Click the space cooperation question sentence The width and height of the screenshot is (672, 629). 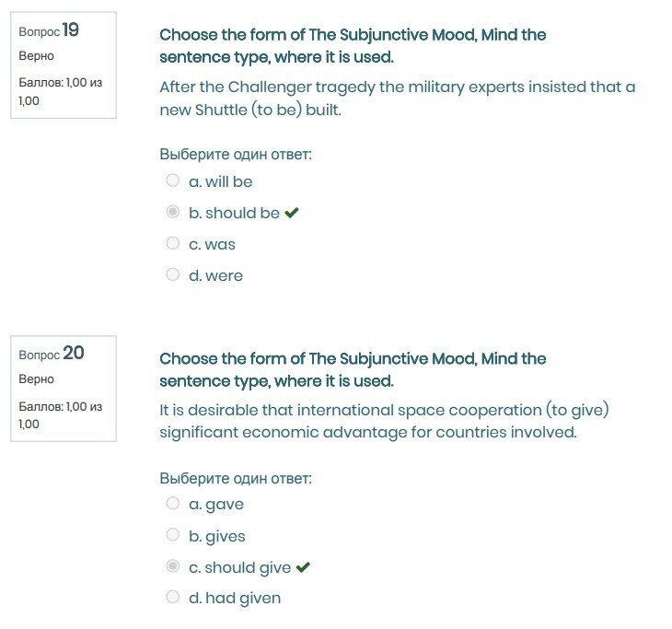[x=384, y=421]
